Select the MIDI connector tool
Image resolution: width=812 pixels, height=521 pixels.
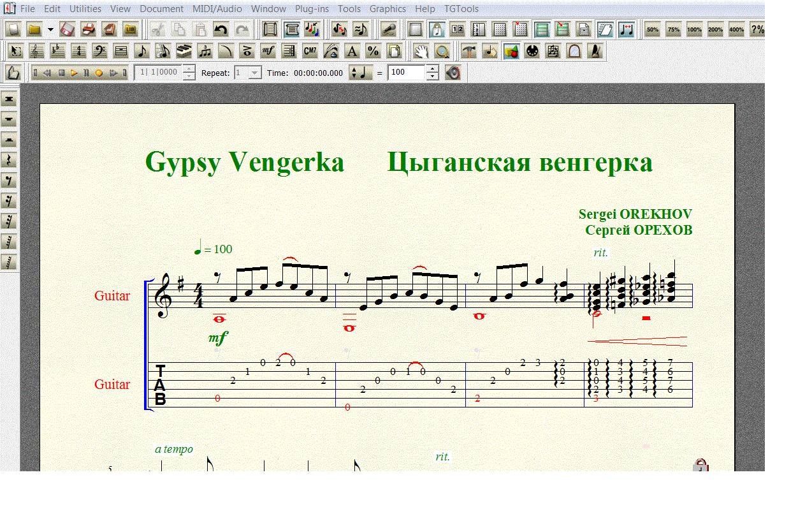532,51
